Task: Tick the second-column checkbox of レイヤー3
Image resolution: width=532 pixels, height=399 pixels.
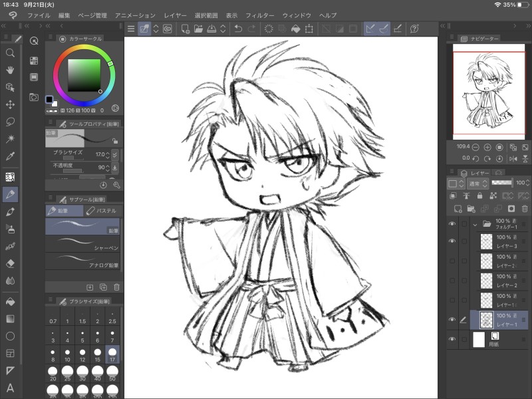Action: click(x=464, y=241)
